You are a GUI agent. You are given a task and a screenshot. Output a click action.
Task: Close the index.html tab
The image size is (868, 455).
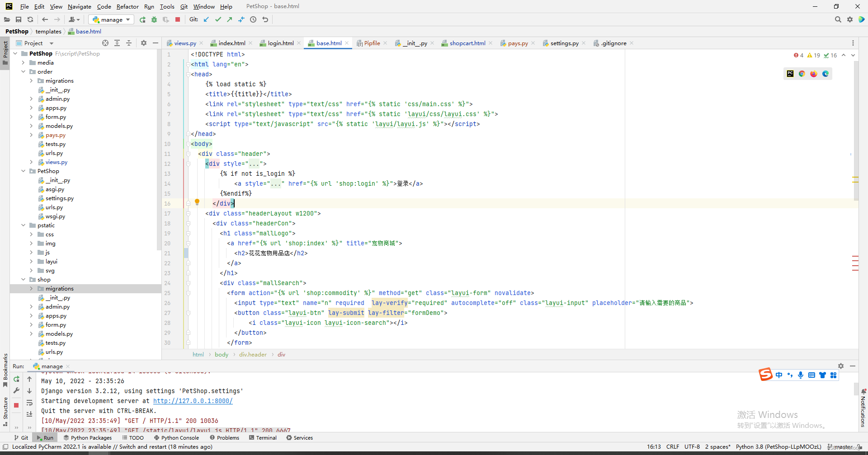(x=251, y=43)
